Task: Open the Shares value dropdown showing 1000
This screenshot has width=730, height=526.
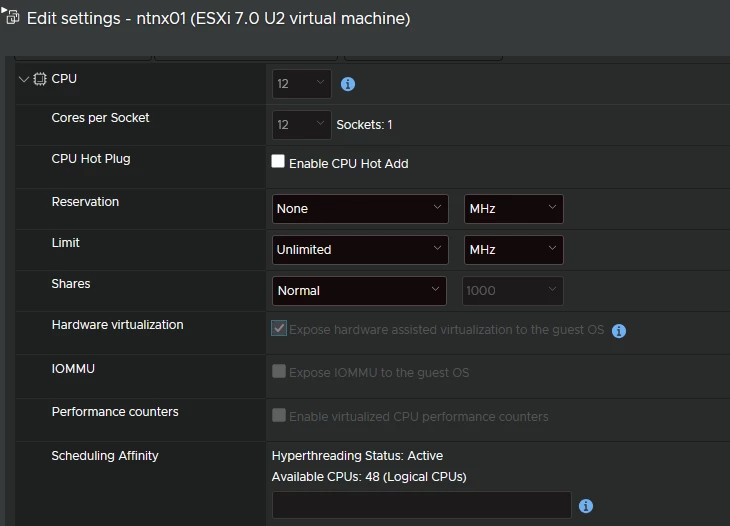Action: (x=513, y=291)
